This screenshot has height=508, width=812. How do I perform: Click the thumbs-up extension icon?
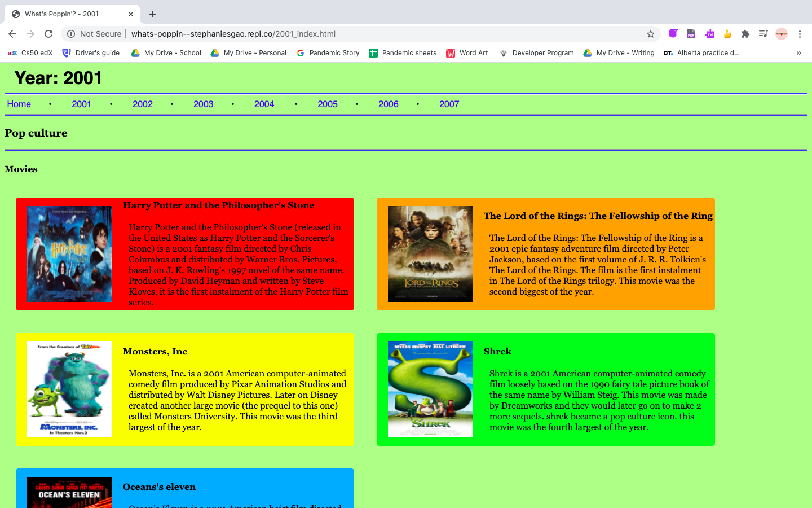point(727,34)
